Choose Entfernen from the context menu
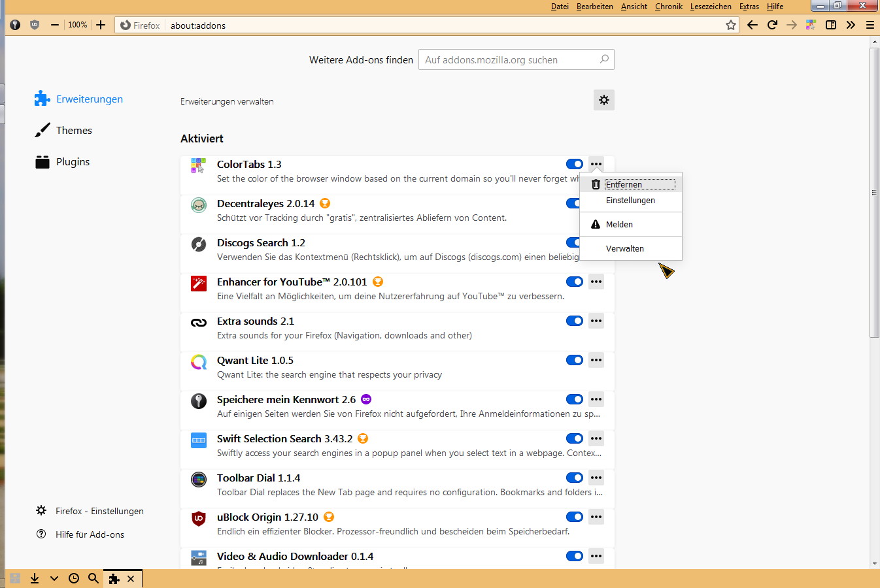The image size is (880, 588). click(631, 184)
